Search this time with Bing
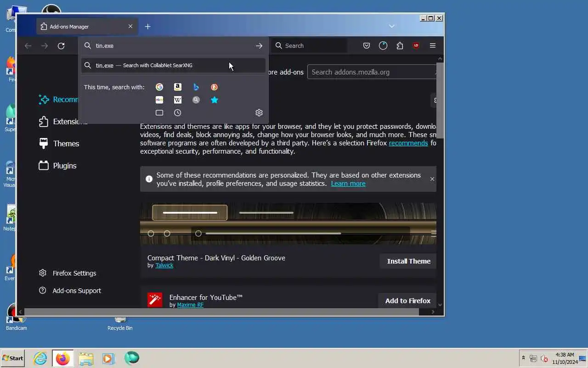 click(196, 87)
